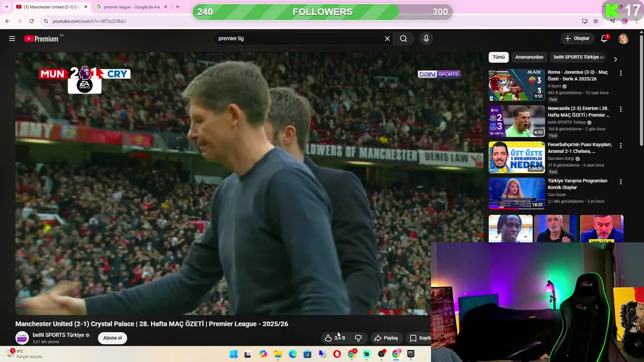Open YouTube notifications bell
Image resolution: width=644 pixels, height=362 pixels.
pos(605,39)
